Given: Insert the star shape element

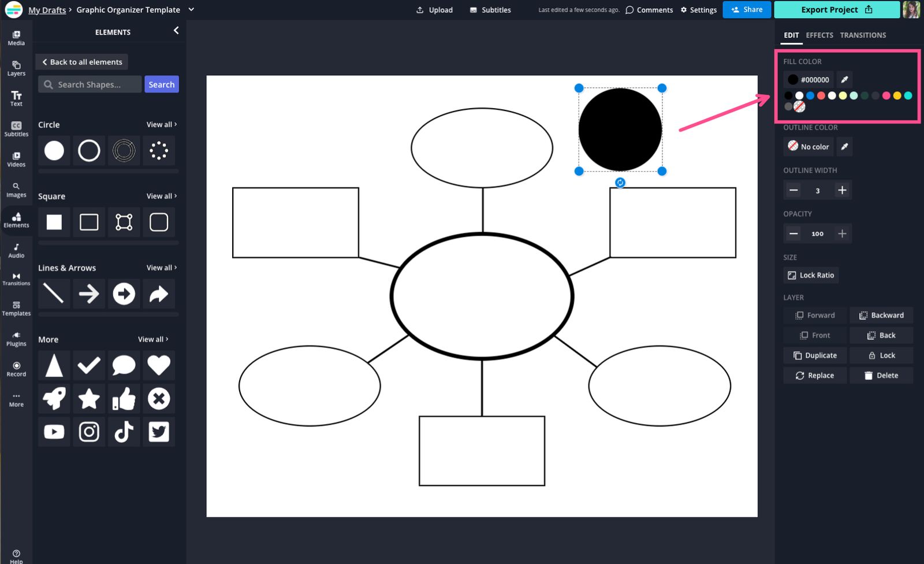Looking at the screenshot, I should tap(89, 398).
